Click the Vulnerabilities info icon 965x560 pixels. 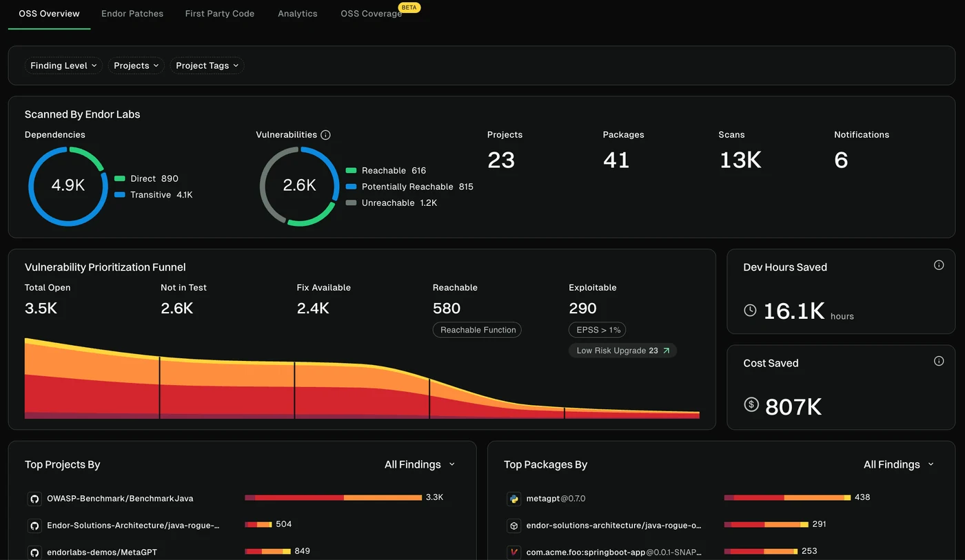click(x=326, y=135)
